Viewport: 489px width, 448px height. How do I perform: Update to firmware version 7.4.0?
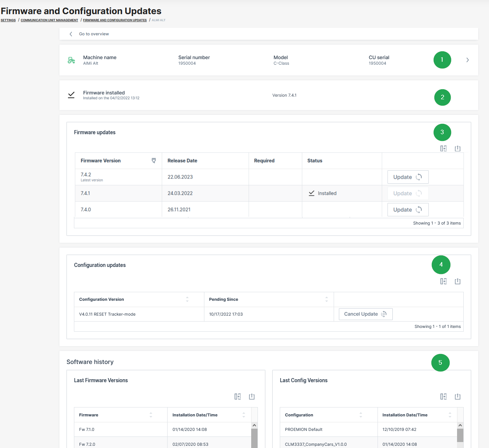click(x=408, y=210)
